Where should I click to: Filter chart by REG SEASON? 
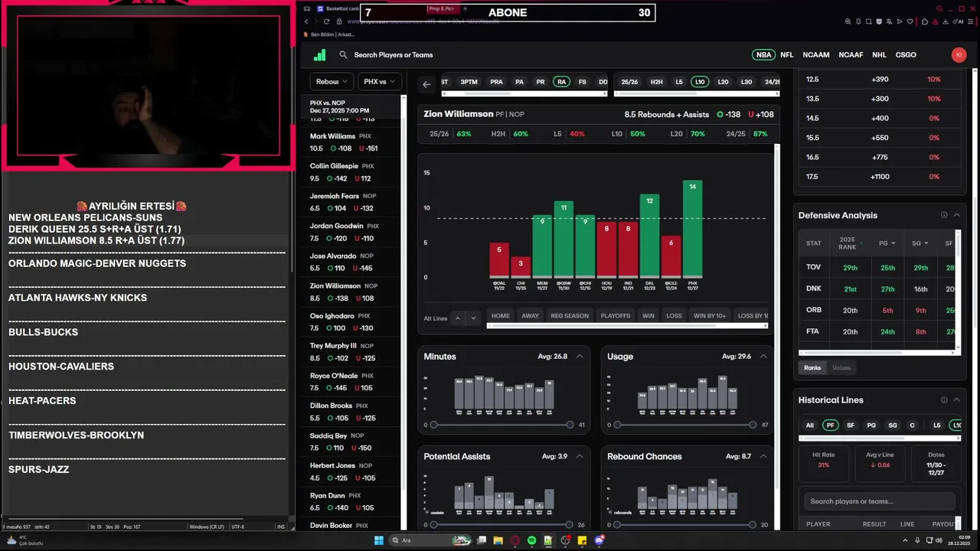570,315
